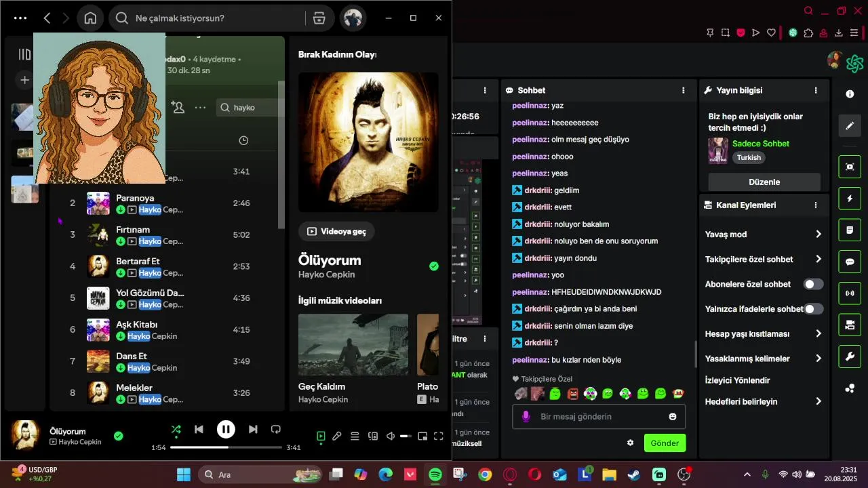The height and width of the screenshot is (488, 868).
Task: Sort tracks by duration clock icon
Action: [x=243, y=140]
